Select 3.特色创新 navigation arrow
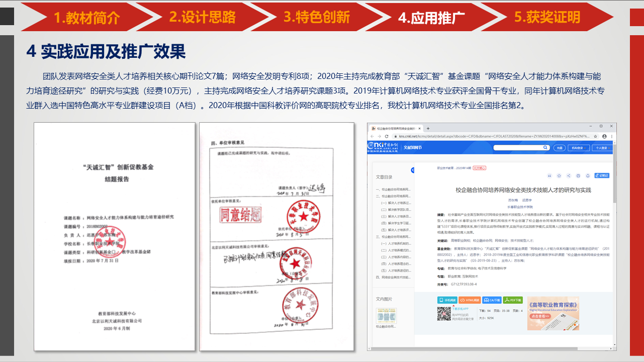Image resolution: width=644 pixels, height=362 pixels. pyautogui.click(x=317, y=17)
